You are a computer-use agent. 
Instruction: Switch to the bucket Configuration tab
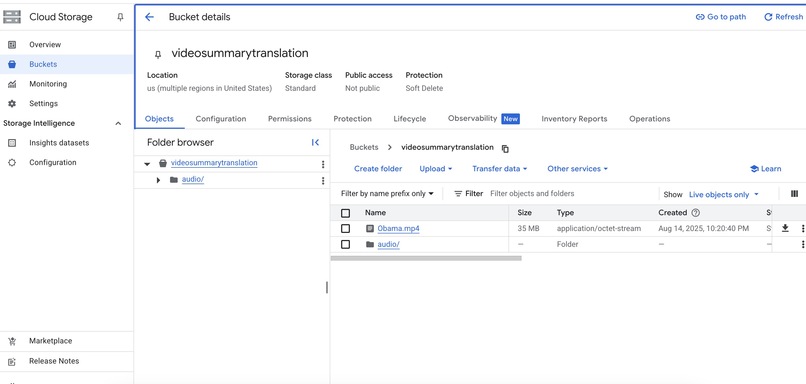[221, 119]
